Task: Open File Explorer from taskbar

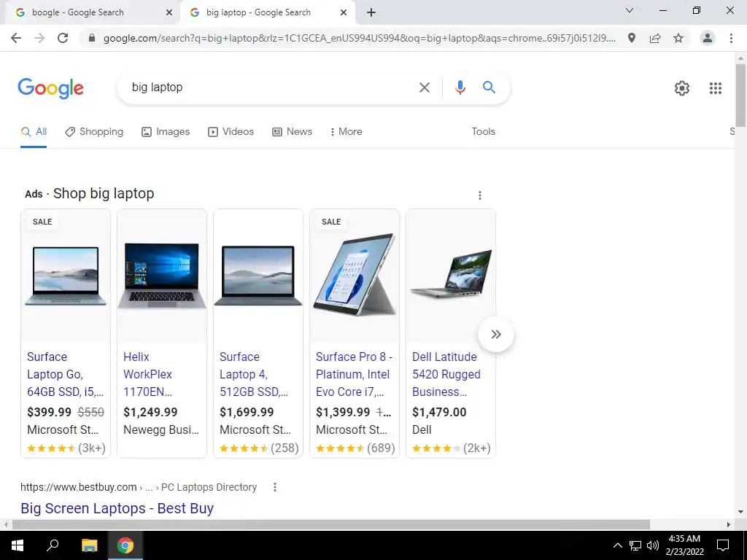Action: pos(89,545)
